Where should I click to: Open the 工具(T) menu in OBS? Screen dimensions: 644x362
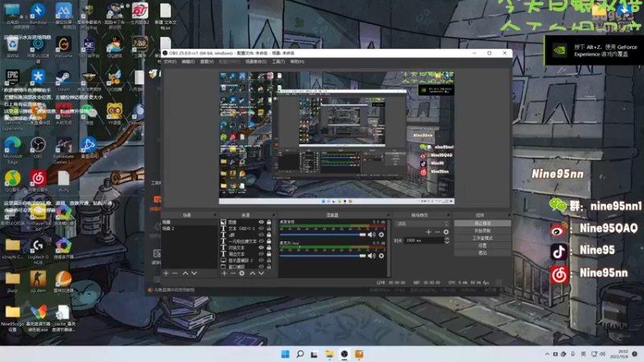tap(278, 62)
